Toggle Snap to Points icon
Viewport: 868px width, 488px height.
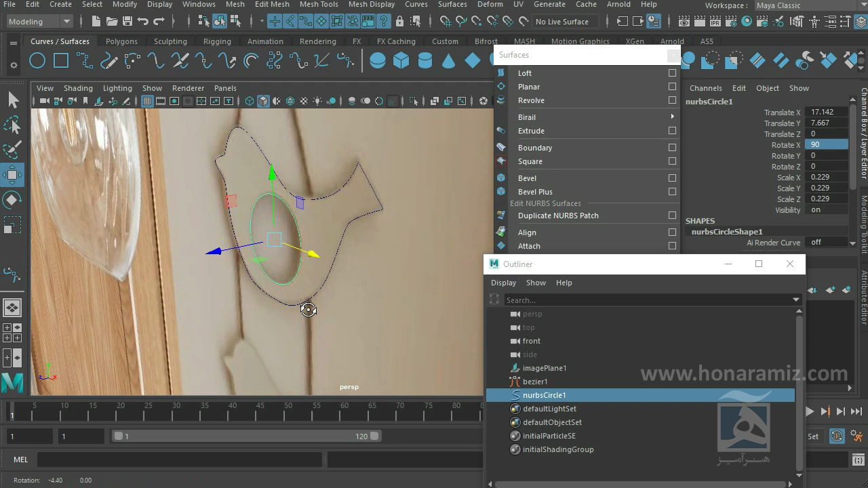pyautogui.click(x=476, y=21)
